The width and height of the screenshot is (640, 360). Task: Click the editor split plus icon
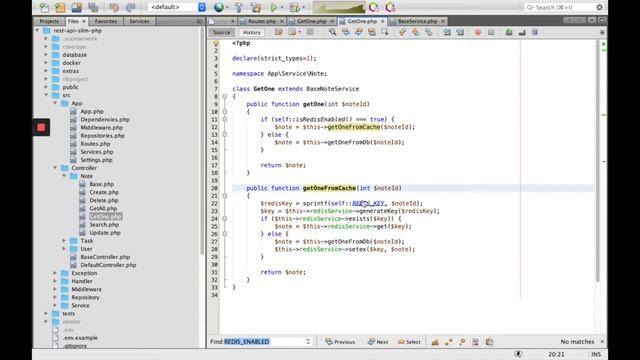tap(602, 32)
